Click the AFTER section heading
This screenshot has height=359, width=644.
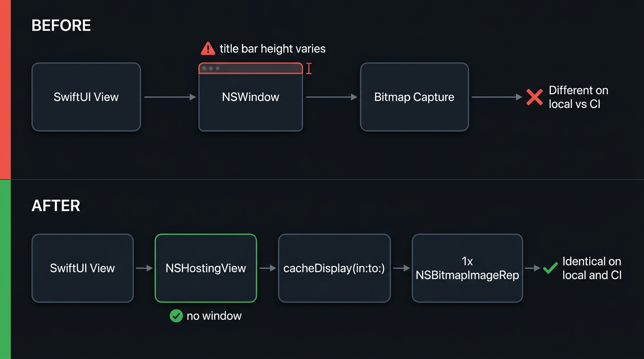pyautogui.click(x=56, y=206)
